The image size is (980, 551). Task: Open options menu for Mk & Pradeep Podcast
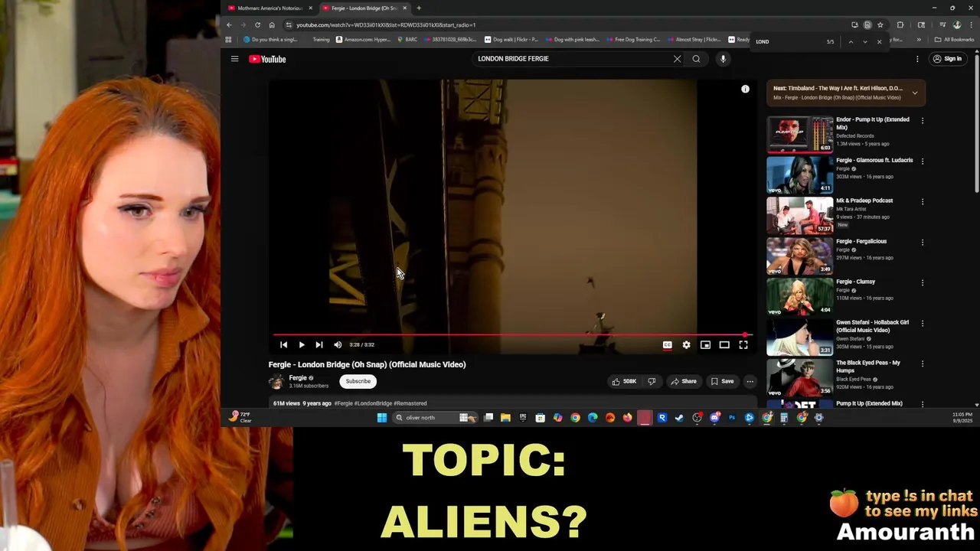922,202
